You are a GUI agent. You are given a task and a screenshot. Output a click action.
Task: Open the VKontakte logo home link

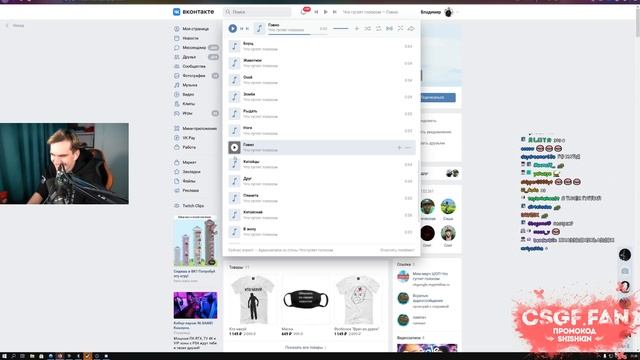193,12
